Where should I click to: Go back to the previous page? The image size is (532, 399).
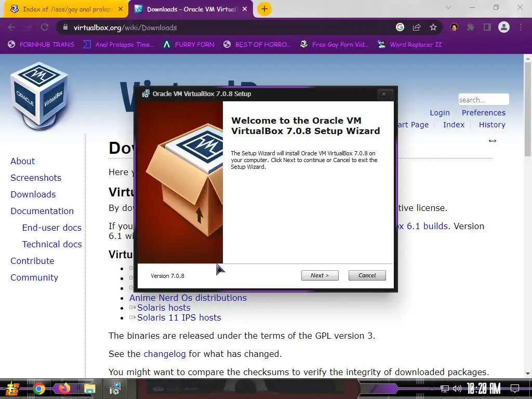pyautogui.click(x=11, y=28)
